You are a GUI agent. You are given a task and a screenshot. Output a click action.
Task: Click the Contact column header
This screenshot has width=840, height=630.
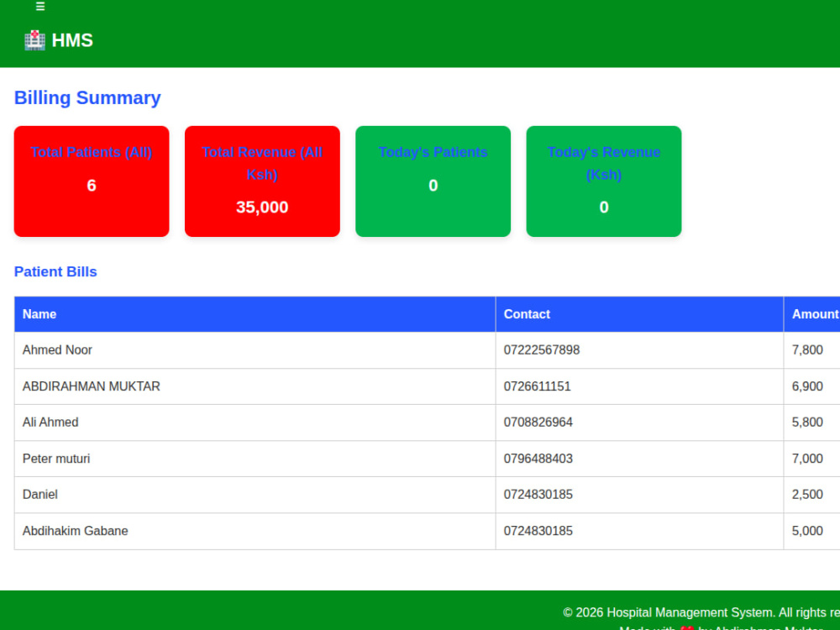pos(639,314)
